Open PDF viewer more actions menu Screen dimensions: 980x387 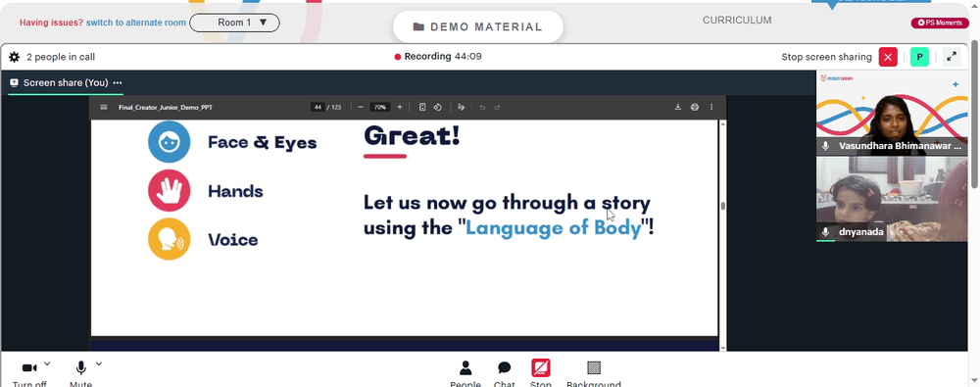pyautogui.click(x=711, y=107)
